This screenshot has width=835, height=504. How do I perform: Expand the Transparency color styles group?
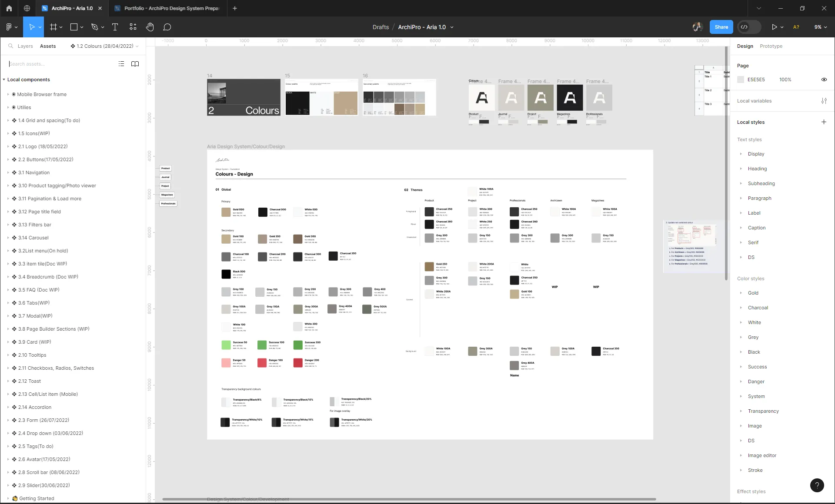741,411
